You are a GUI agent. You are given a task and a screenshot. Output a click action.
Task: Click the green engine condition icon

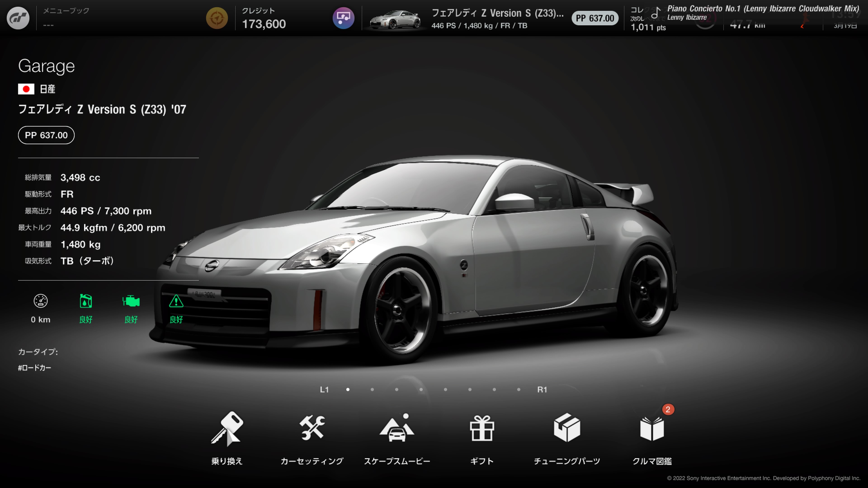click(x=131, y=301)
